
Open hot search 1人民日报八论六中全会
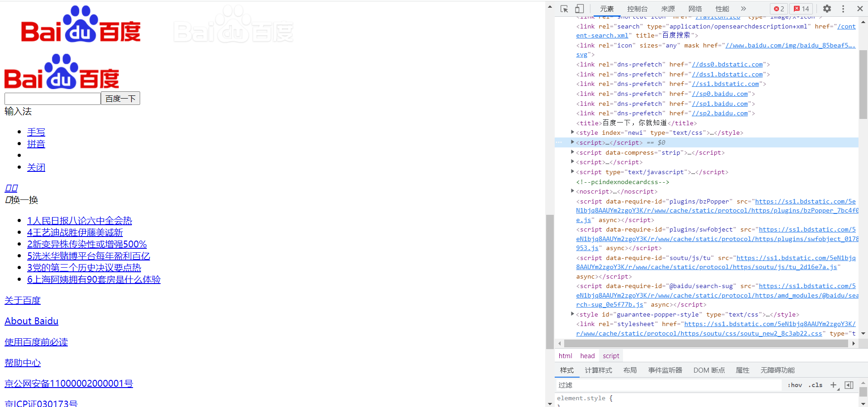(x=80, y=221)
